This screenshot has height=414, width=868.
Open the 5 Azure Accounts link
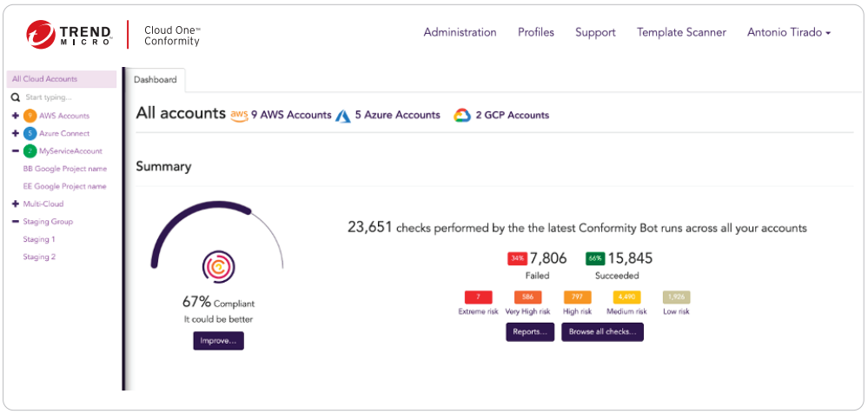click(397, 116)
